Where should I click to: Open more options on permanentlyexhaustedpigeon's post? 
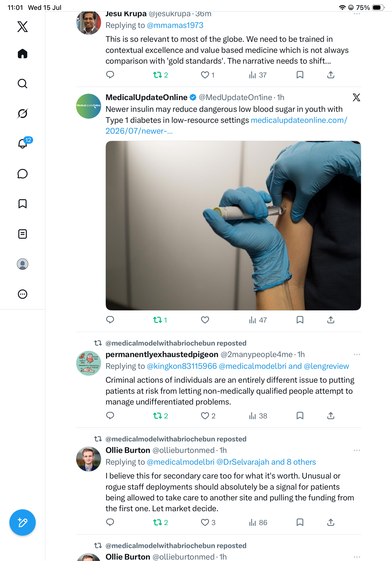point(357,355)
